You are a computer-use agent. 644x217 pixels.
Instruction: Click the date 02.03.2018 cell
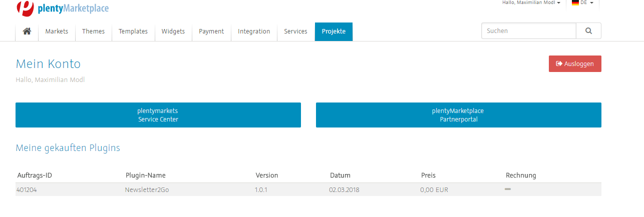[344, 189]
